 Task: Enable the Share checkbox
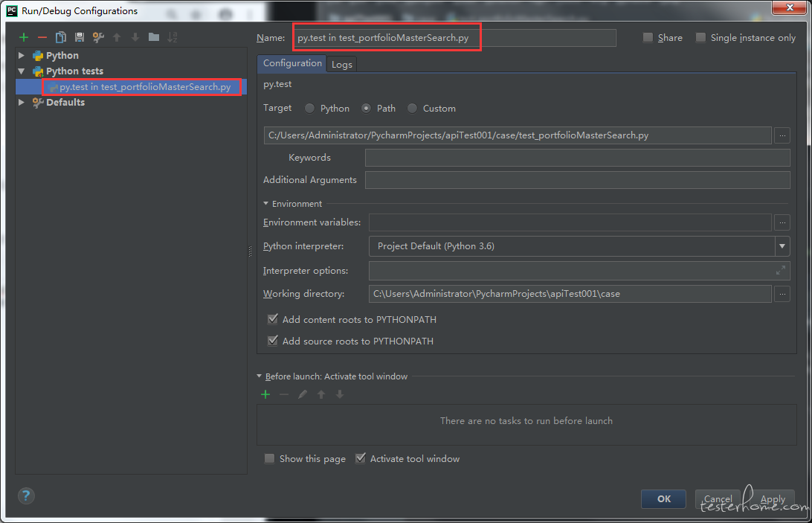coord(648,37)
